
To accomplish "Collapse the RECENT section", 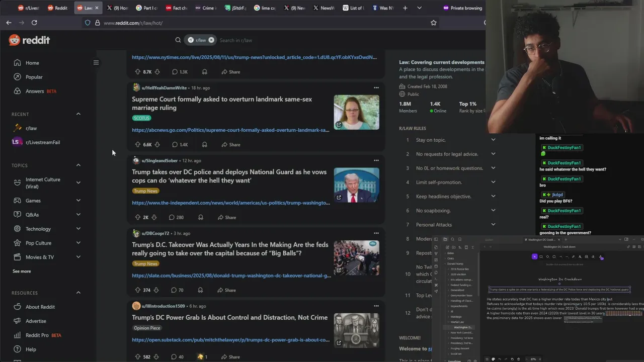I will pyautogui.click(x=78, y=114).
